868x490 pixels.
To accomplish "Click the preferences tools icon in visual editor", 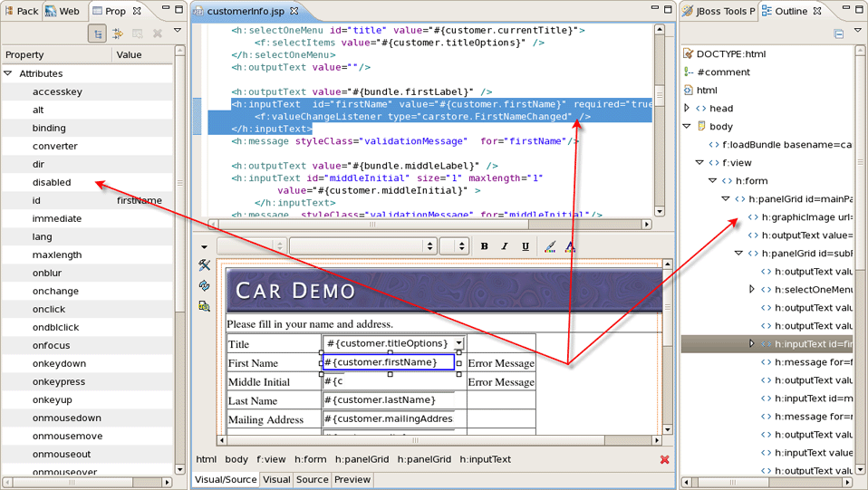I will (205, 265).
